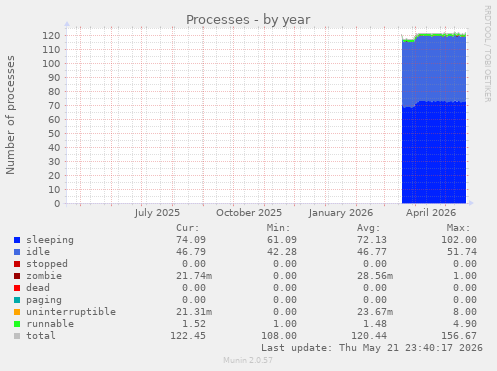Click sleeping maximum value 102.00
497x371 pixels.
[459, 240]
